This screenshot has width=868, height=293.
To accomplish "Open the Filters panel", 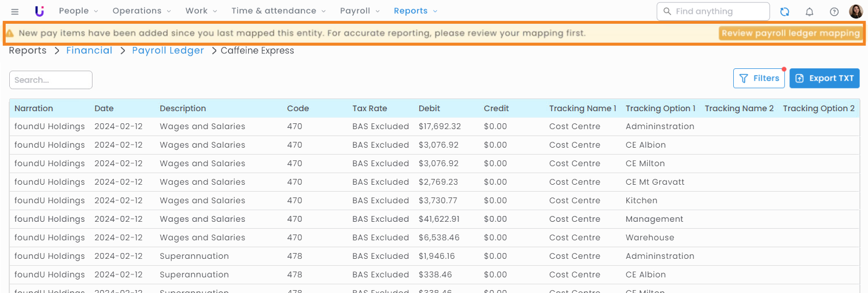I will coord(759,78).
